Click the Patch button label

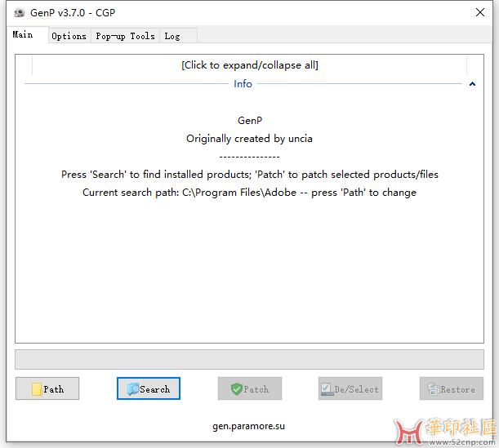(x=256, y=389)
